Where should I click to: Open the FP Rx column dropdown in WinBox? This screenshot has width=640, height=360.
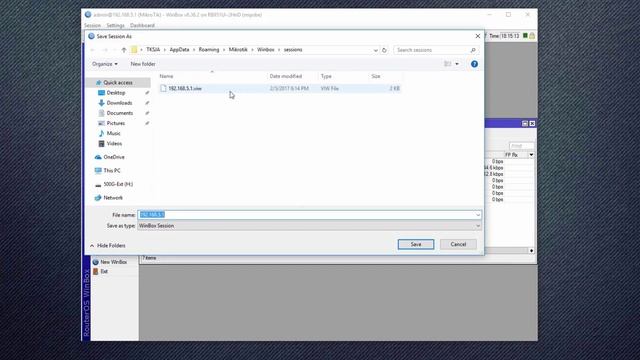click(531, 155)
